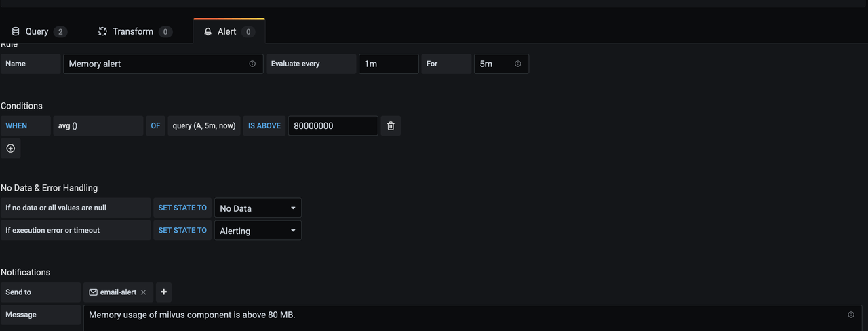Open the Alerting state dropdown
This screenshot has width=868, height=331.
pos(258,231)
